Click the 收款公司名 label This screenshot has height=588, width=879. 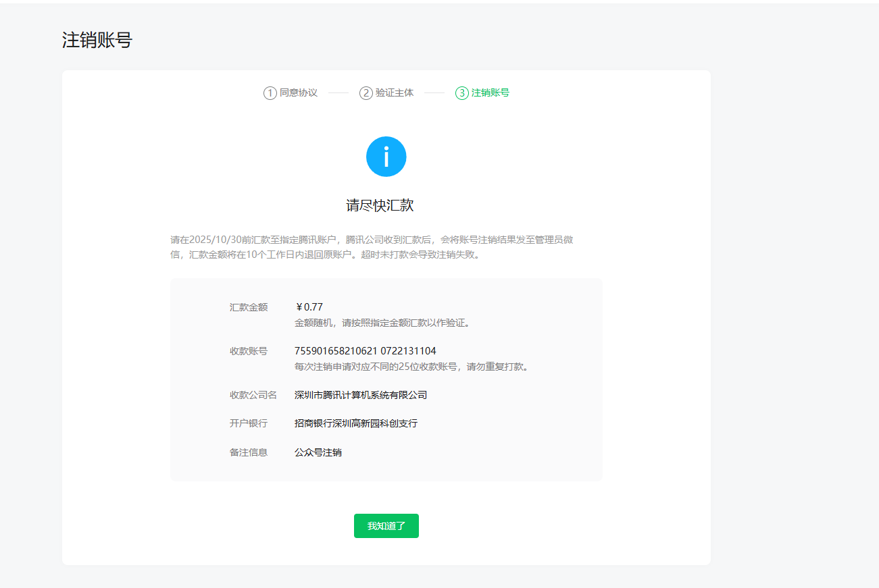click(x=253, y=395)
